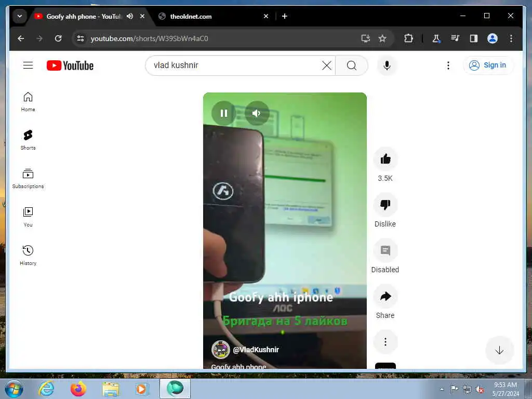Launch Firefox from the taskbar
This screenshot has height=399, width=532.
click(x=78, y=389)
